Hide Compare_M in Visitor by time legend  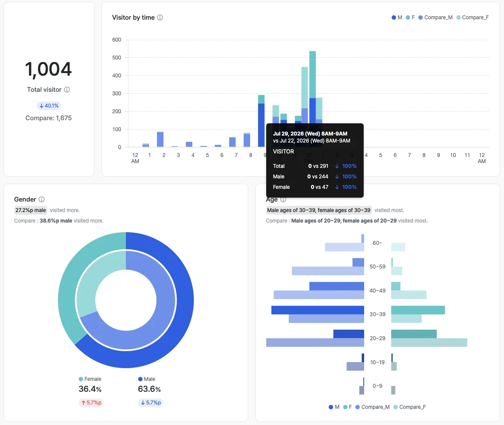435,17
